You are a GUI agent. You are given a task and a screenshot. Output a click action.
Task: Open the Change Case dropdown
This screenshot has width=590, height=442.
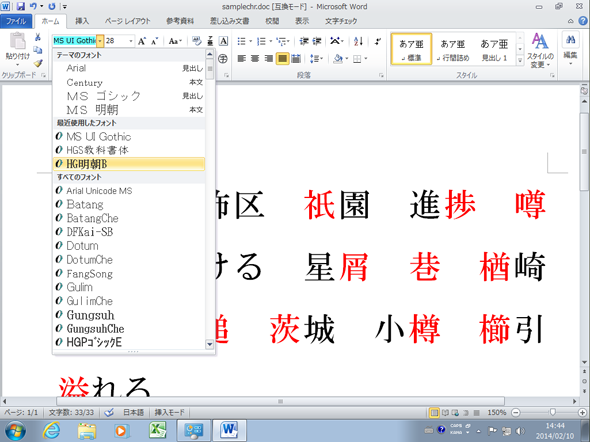(x=175, y=41)
